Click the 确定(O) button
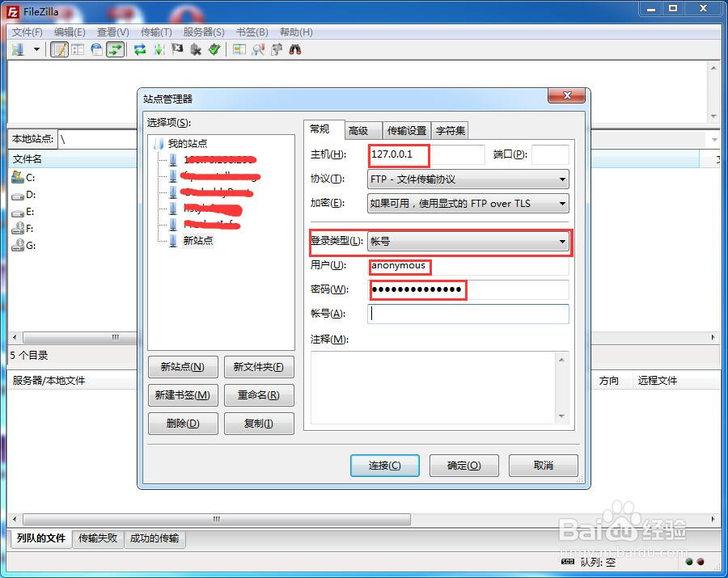The image size is (728, 578). [464, 466]
